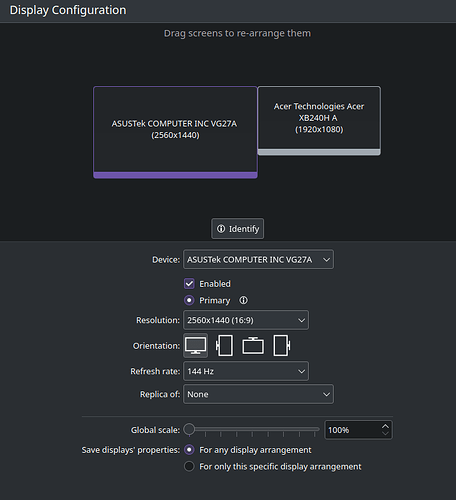Increase global scale with the up arrow

385,426
